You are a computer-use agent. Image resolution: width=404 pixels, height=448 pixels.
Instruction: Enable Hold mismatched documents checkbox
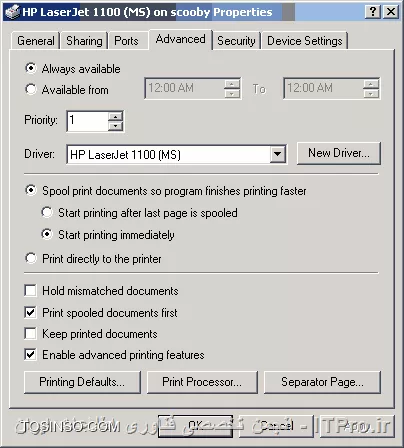click(30, 290)
